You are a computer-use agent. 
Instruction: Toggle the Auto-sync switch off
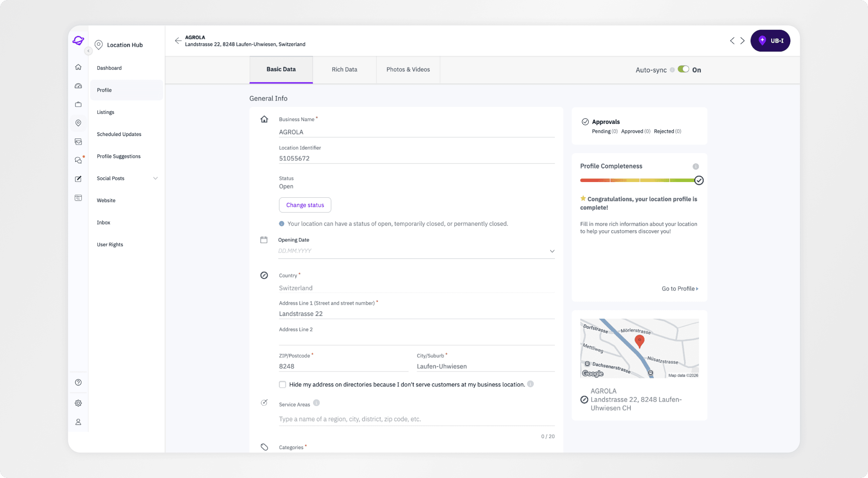683,69
